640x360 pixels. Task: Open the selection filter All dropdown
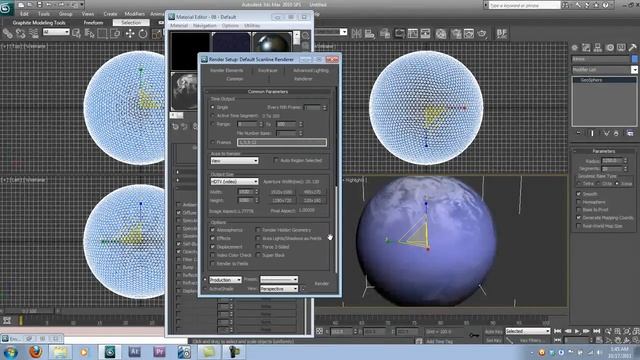tap(56, 32)
